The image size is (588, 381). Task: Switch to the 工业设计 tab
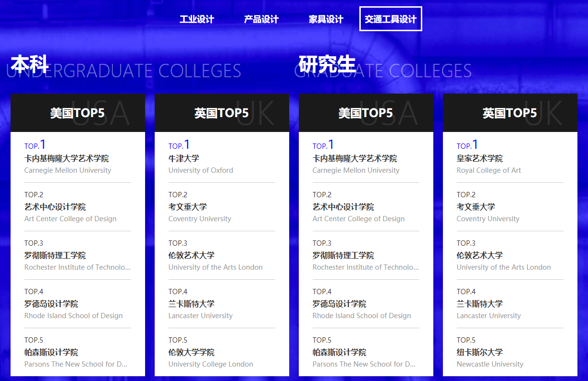pyautogui.click(x=196, y=19)
